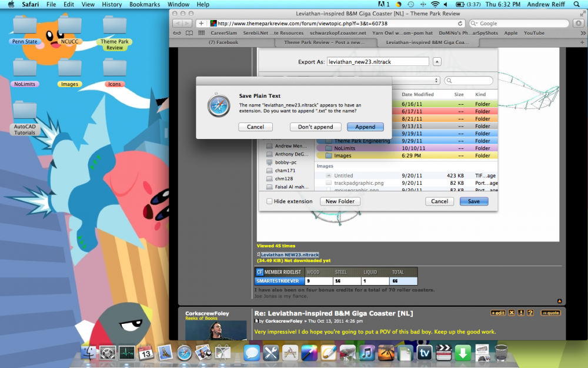
Task: Open iChat speech bubble icon in Dock
Action: (x=251, y=353)
